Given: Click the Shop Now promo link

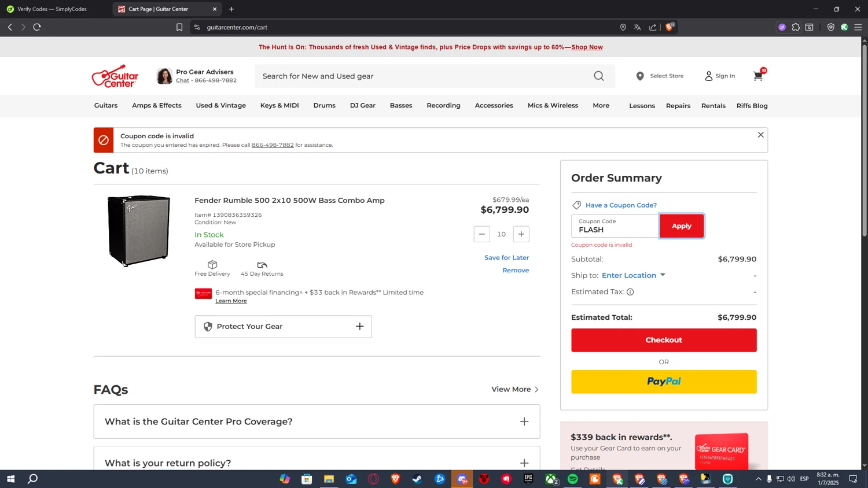Looking at the screenshot, I should point(587,47).
